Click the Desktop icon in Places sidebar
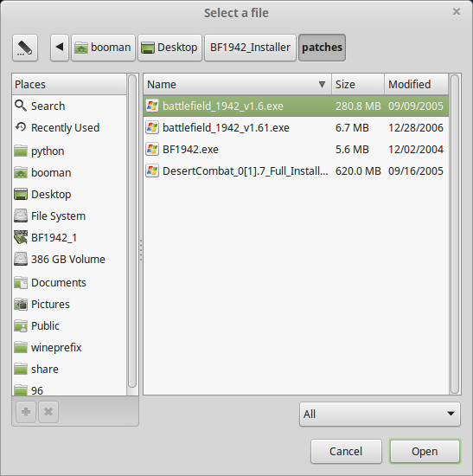The height and width of the screenshot is (476, 473). click(21, 194)
